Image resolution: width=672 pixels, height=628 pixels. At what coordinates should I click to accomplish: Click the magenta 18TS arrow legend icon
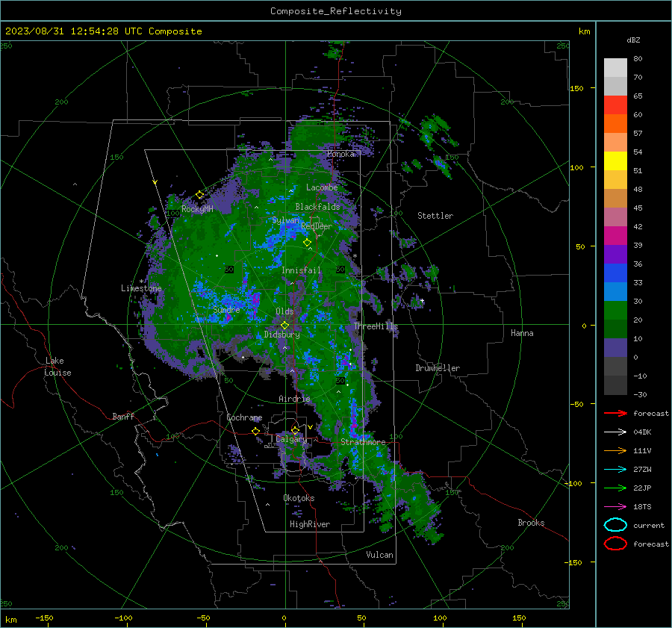click(615, 507)
